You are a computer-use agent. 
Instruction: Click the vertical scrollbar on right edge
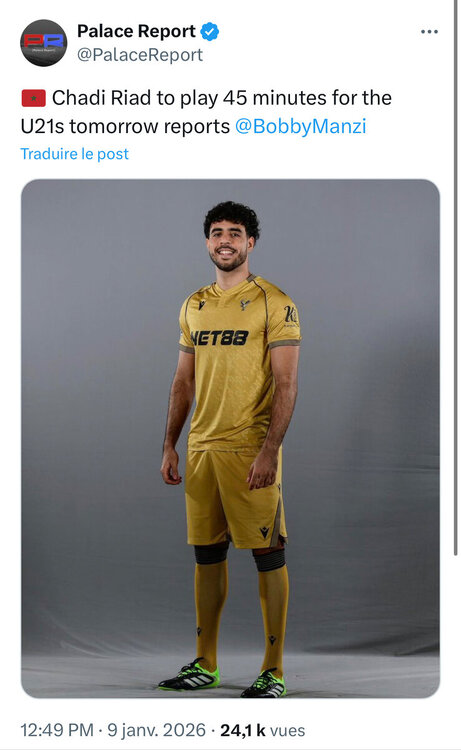click(456, 277)
